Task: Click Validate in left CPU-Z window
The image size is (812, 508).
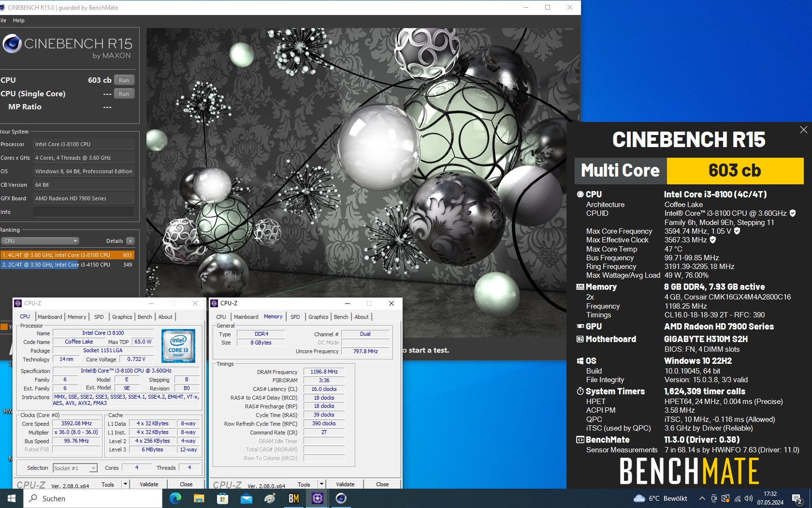Action: pos(149,484)
